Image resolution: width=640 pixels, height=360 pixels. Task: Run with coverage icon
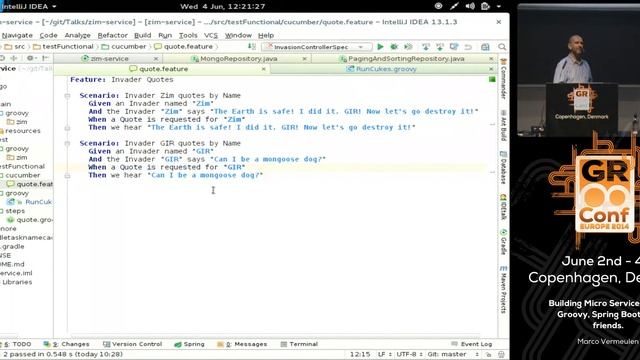click(x=408, y=47)
